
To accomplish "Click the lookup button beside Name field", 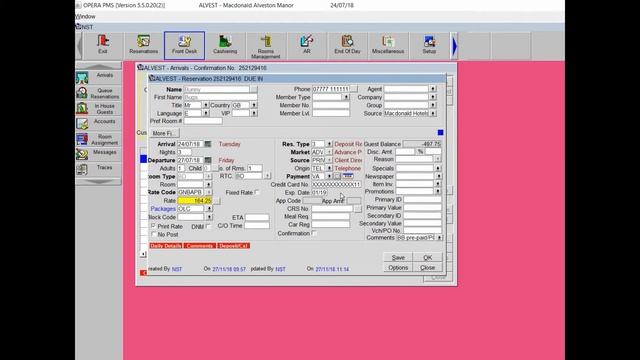I will coord(254,89).
